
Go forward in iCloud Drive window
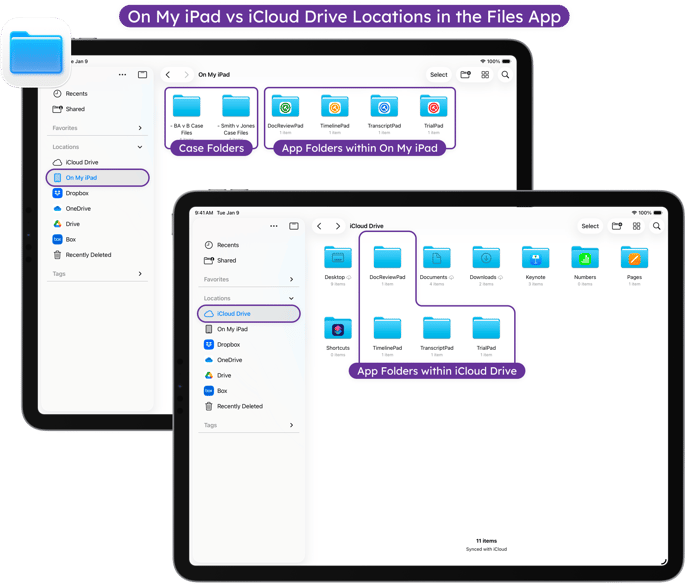click(x=338, y=226)
